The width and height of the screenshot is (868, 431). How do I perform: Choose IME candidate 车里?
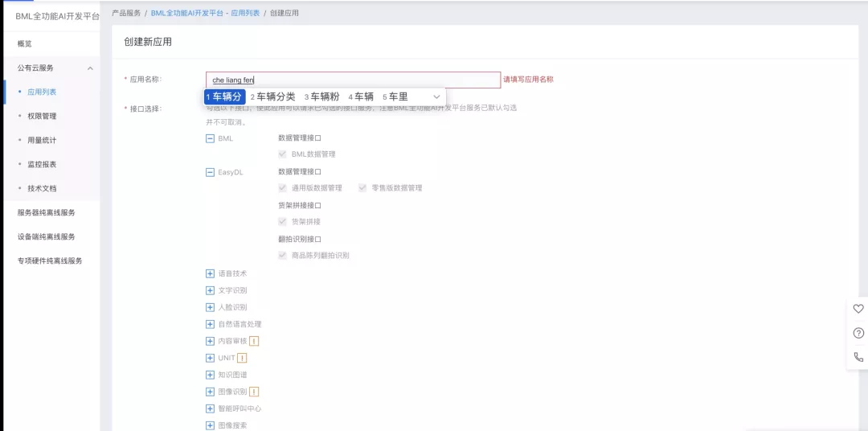coord(395,97)
